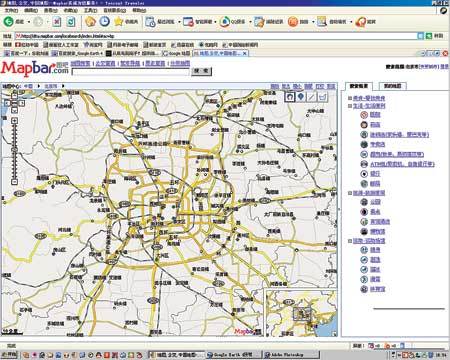
Task: Click the overview mini-map in the map corner
Action: (x=301, y=313)
